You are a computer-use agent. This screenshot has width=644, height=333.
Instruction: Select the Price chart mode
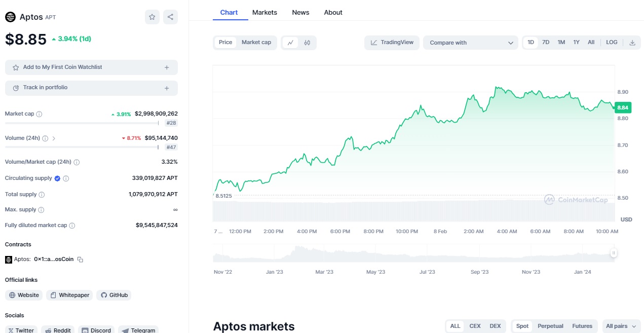(225, 43)
